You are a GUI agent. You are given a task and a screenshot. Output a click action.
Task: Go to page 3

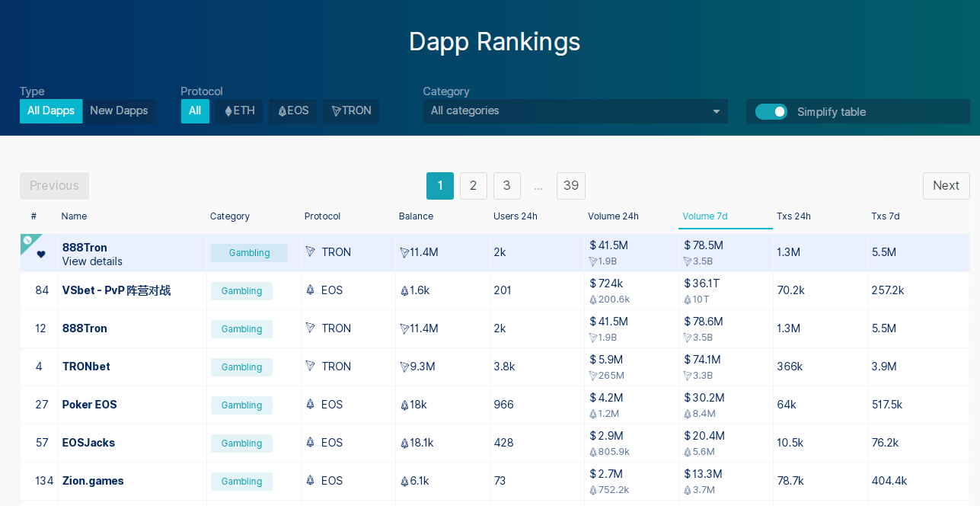coord(506,186)
